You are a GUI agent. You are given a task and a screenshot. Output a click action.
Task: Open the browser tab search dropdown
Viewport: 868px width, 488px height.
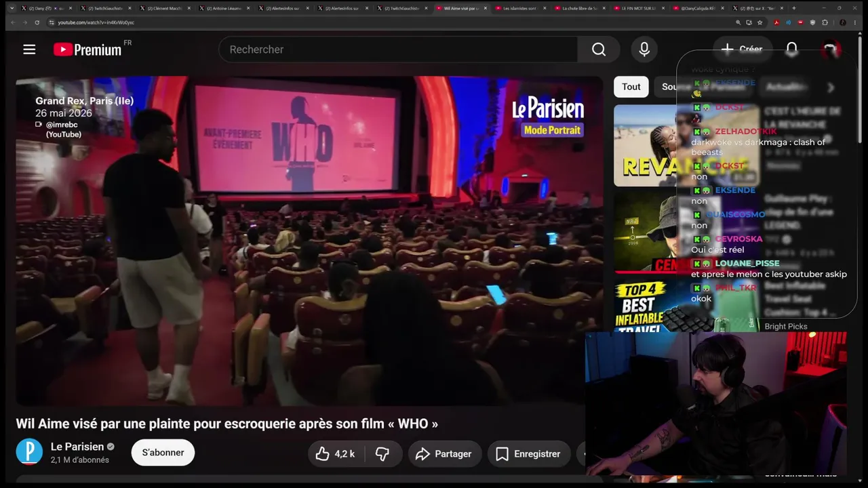(12, 8)
